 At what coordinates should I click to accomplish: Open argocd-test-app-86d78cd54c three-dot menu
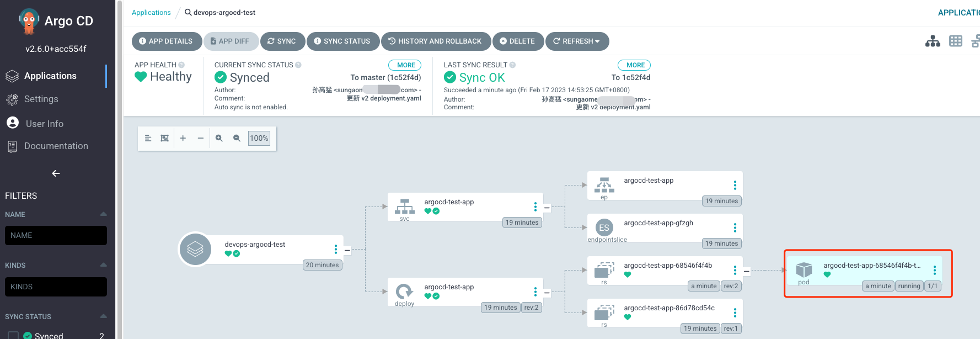click(x=735, y=313)
